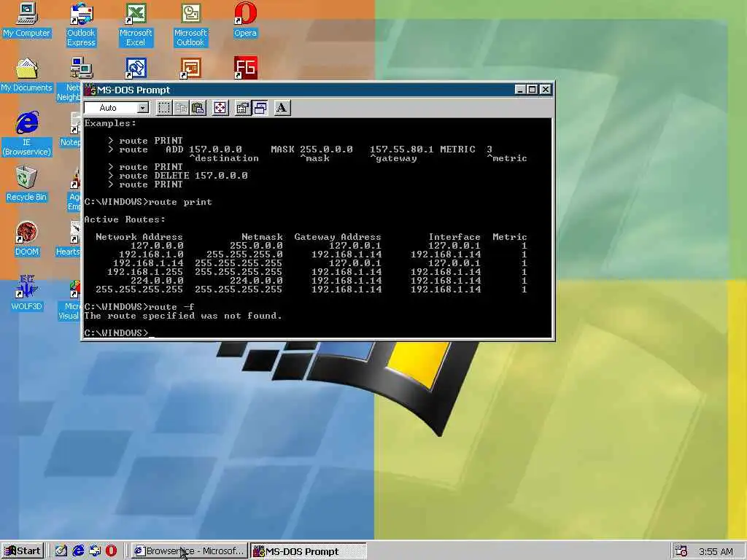The width and height of the screenshot is (747, 560).
Task: Open MS-DOS Prompt Properties from toolbar
Action: [x=242, y=108]
